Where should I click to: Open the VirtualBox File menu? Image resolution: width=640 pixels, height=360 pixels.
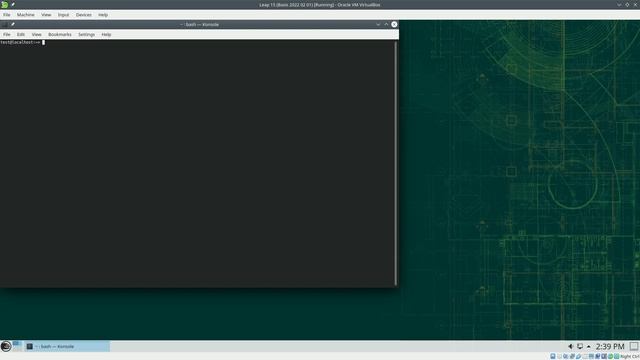tap(7, 15)
